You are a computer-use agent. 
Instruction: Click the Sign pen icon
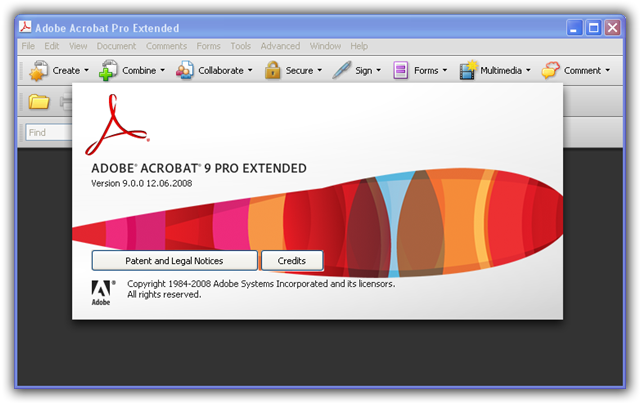pos(342,70)
